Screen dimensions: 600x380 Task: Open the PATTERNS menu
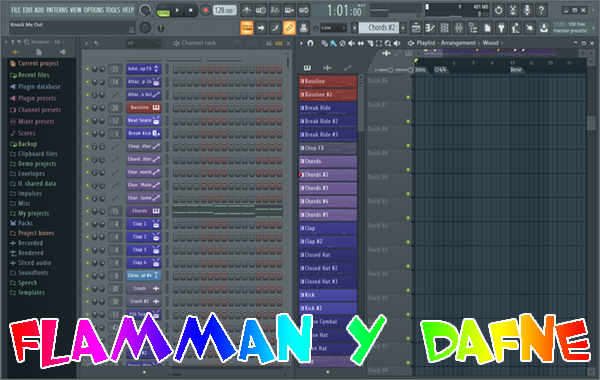click(57, 10)
